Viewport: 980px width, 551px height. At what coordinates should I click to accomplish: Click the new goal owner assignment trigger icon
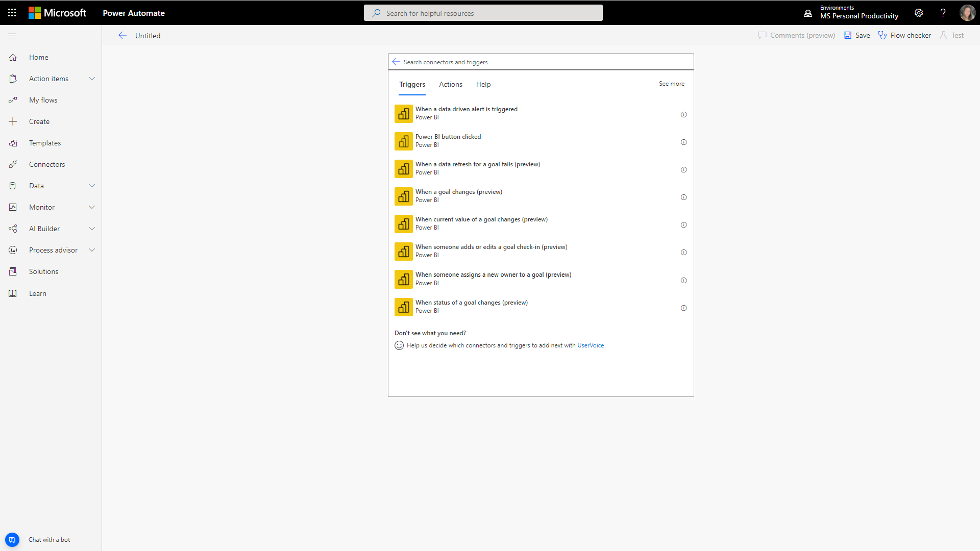click(x=403, y=279)
